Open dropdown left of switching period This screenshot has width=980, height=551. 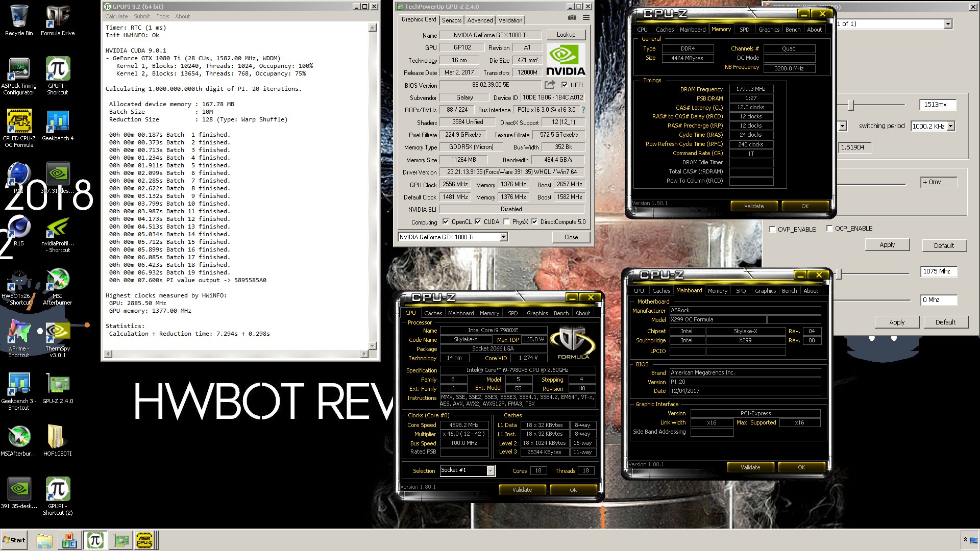coord(842,126)
